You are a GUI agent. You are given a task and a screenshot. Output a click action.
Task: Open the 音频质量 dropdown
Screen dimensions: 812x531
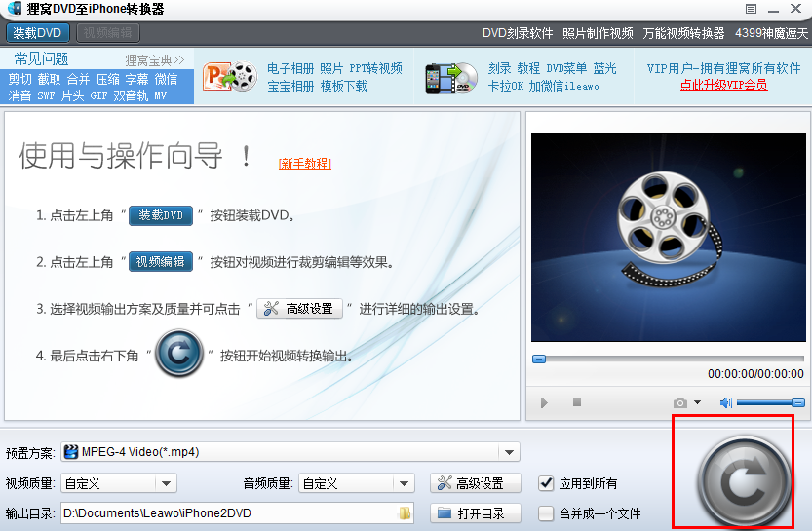click(404, 484)
